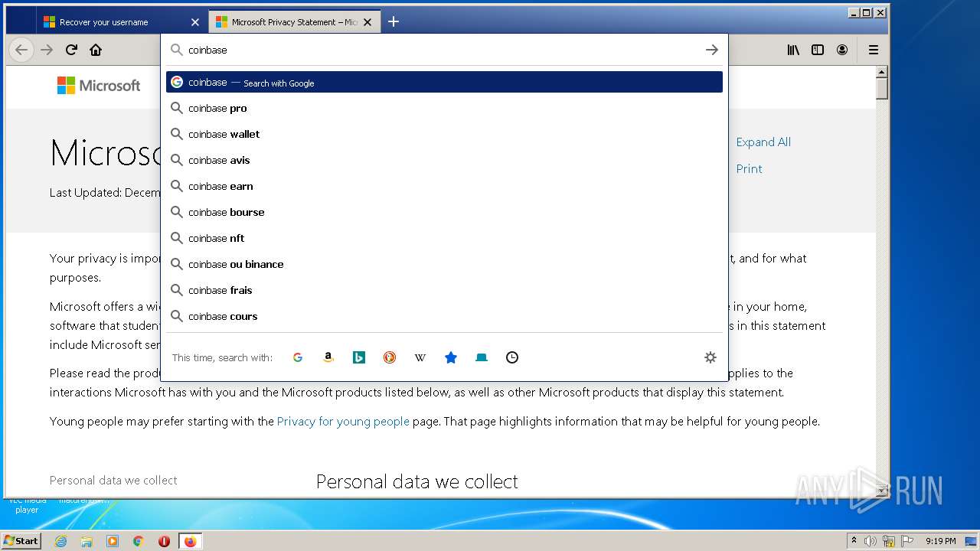Choose the coinbase avis suggestion

click(x=444, y=160)
